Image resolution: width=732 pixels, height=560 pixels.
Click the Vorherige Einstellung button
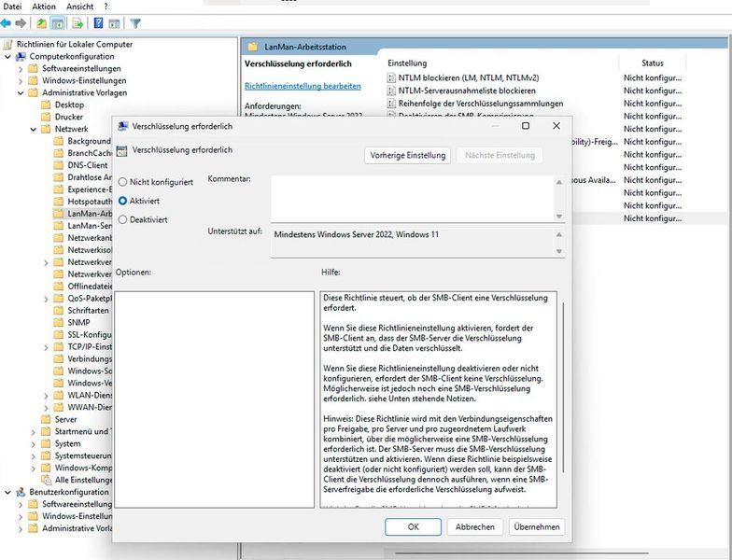coord(407,155)
